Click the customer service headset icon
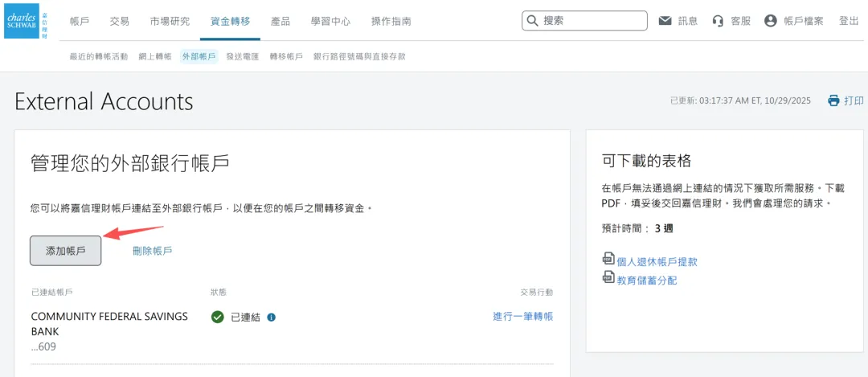The height and width of the screenshot is (377, 868). click(x=718, y=21)
